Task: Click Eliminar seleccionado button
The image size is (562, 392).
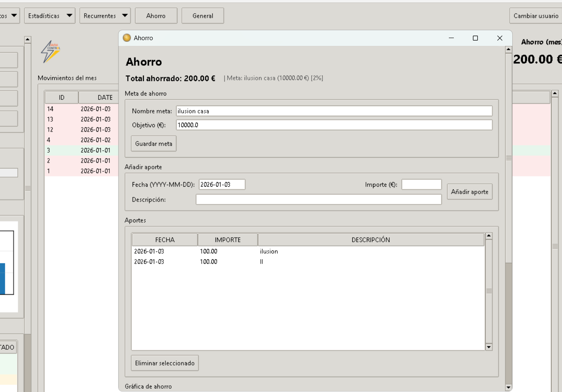Action: tap(165, 363)
